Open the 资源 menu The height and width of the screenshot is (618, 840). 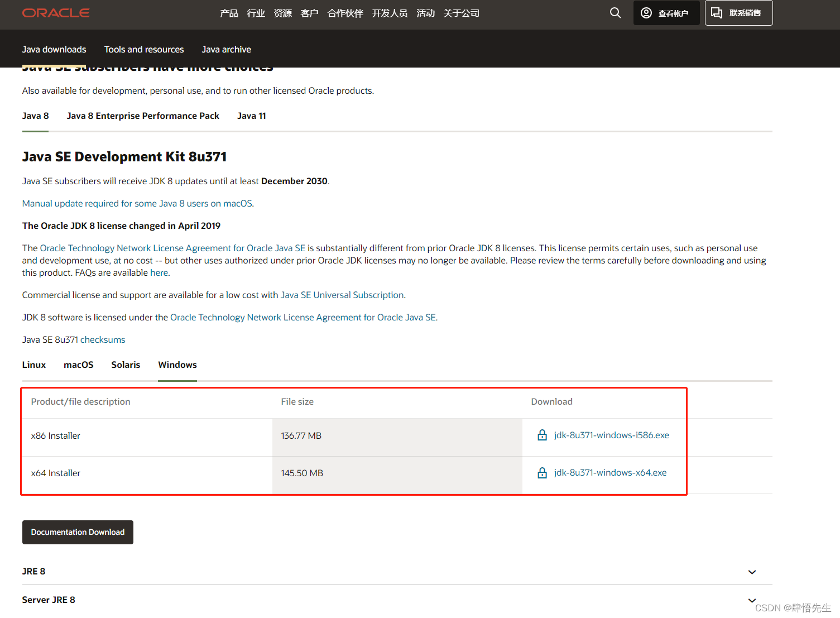pos(282,13)
